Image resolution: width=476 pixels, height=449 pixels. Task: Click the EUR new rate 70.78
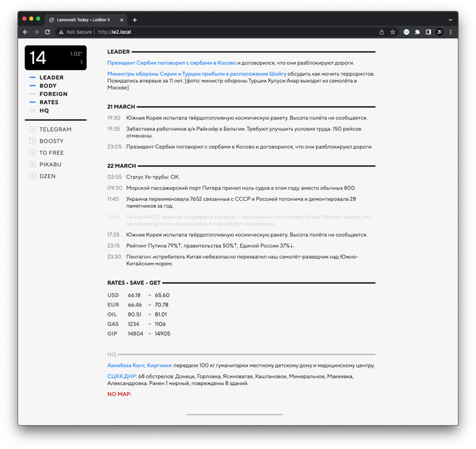pyautogui.click(x=162, y=305)
